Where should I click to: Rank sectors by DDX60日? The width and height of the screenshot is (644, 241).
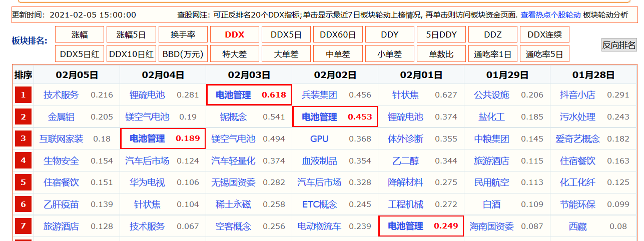pos(337,34)
